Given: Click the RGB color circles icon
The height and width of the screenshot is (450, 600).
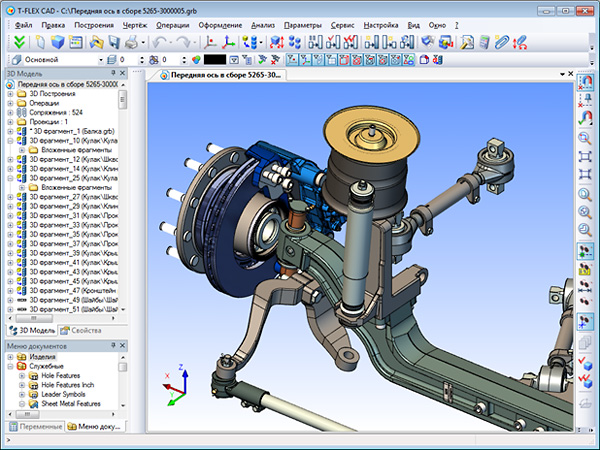Looking at the screenshot, I should [196, 60].
